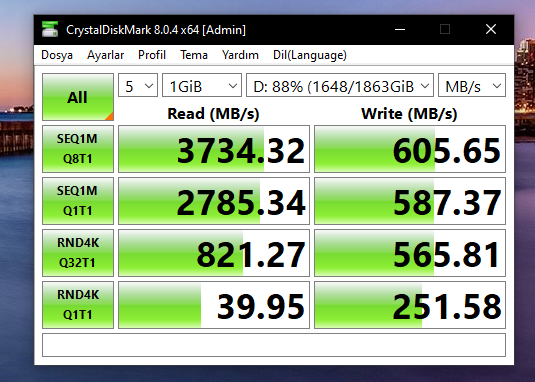The height and width of the screenshot is (382, 535).
Task: Run the RND4K Q1T1 test
Action: tap(78, 305)
